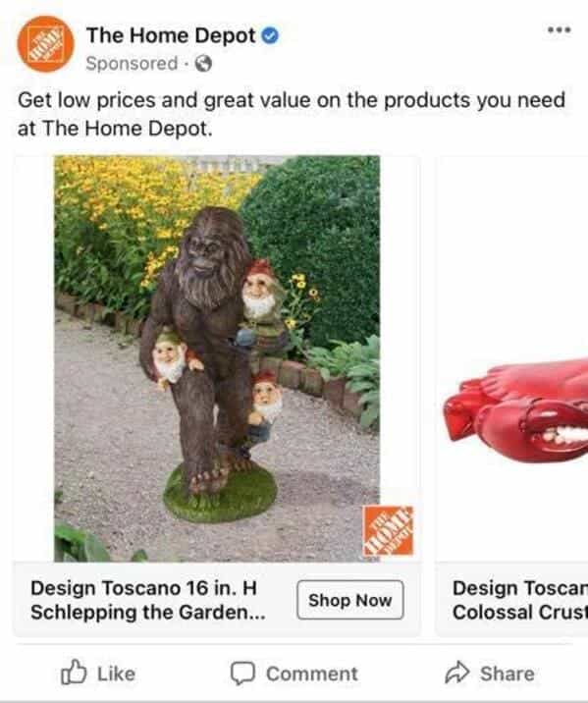Open Design Toscano 16 in. H product title
588x703 pixels.
pyautogui.click(x=148, y=600)
